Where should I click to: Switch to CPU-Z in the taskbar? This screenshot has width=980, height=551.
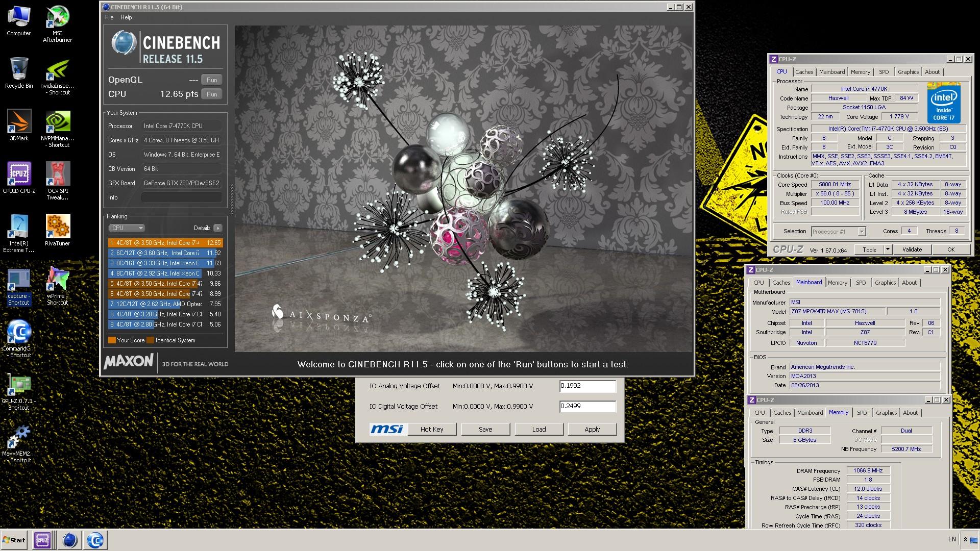point(42,540)
